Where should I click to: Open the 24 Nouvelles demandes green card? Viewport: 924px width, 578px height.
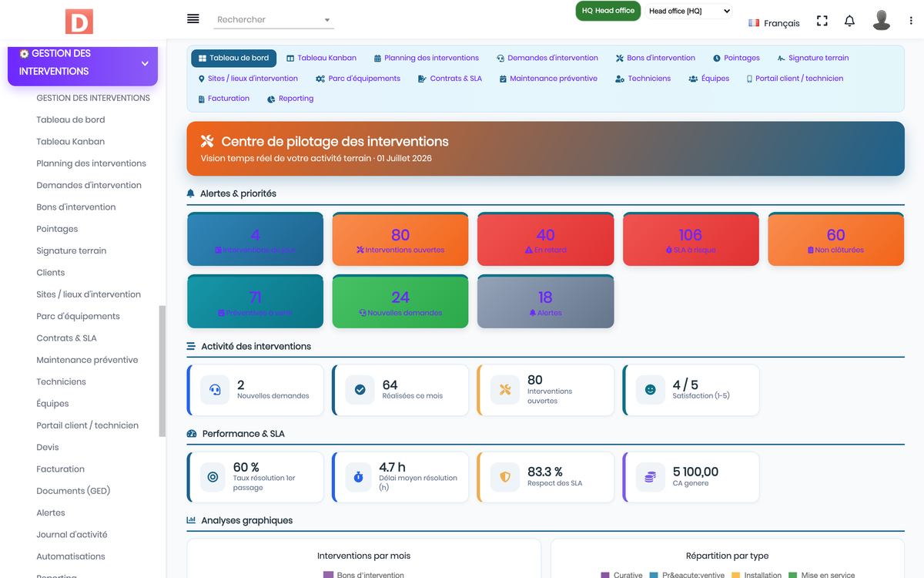pos(400,301)
